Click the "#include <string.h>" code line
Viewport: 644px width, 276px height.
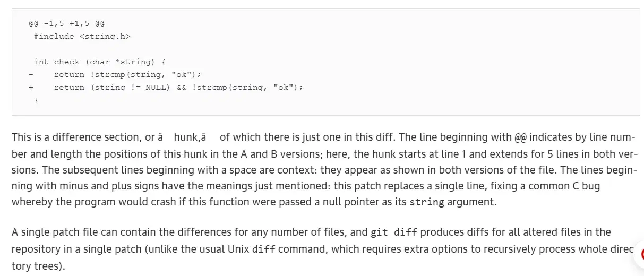click(81, 36)
